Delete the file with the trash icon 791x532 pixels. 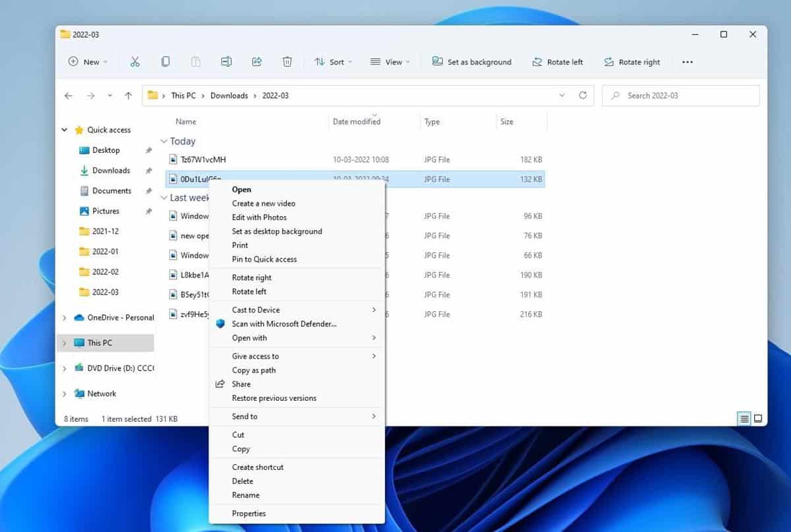[x=287, y=61]
